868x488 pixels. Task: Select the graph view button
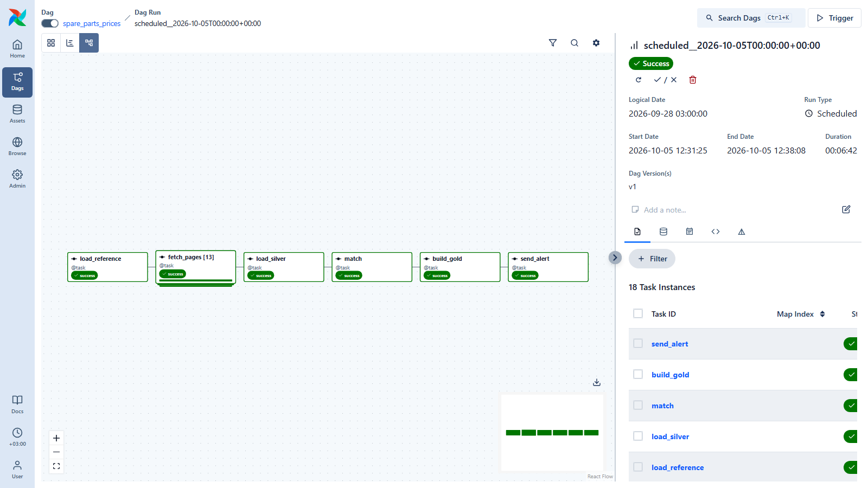89,43
